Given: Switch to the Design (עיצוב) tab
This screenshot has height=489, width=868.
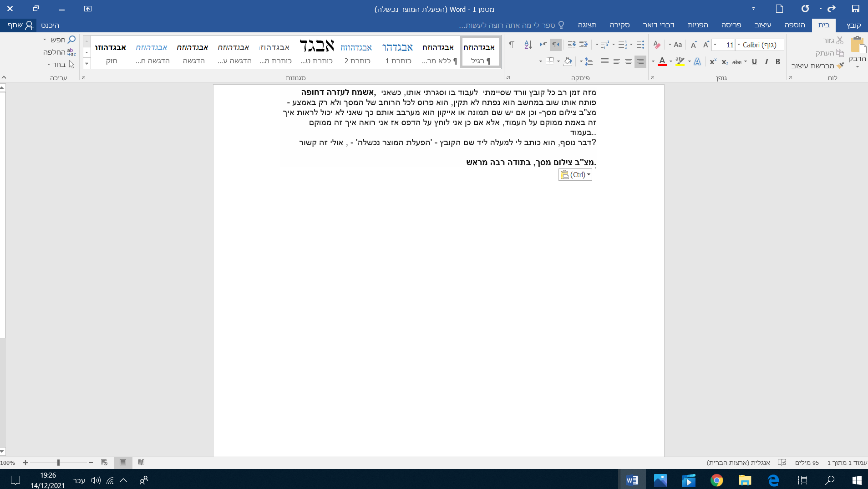Looking at the screenshot, I should pyautogui.click(x=762, y=25).
